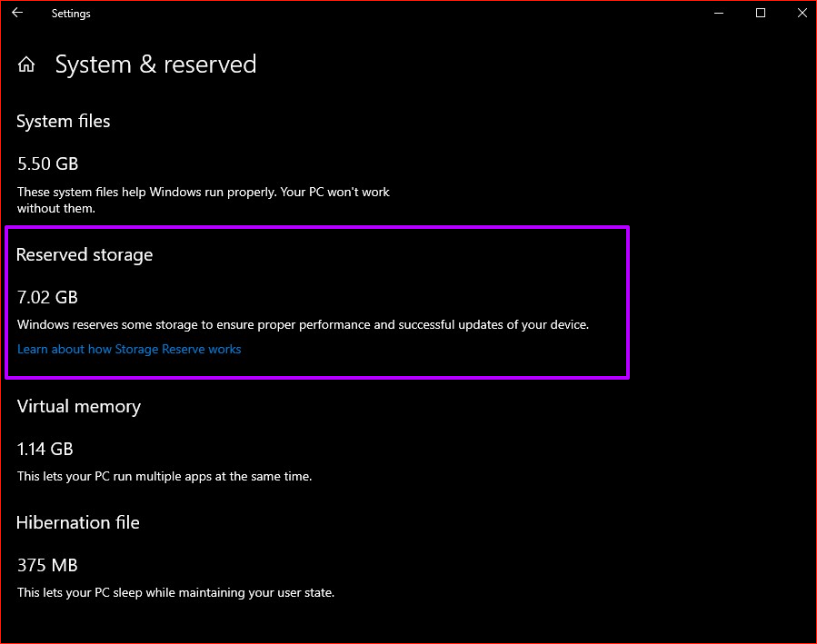Click the 'run multiple apps' description text
Image resolution: width=817 pixels, height=644 pixels.
pyautogui.click(x=164, y=476)
